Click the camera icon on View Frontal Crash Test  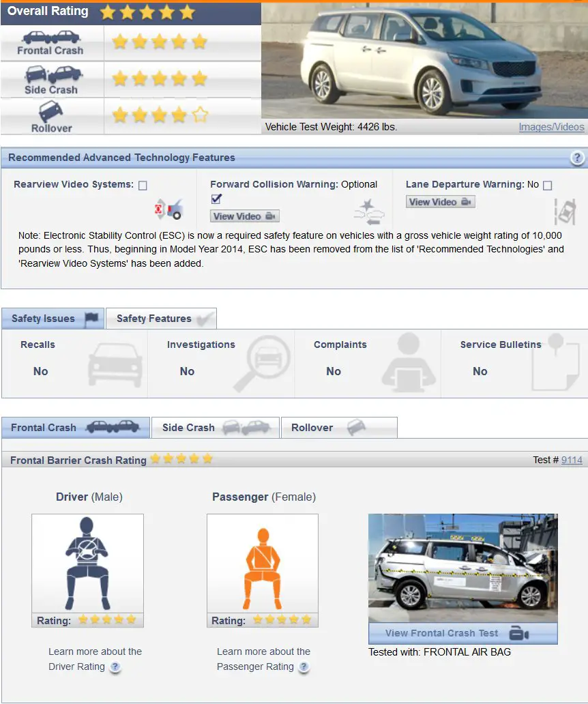coord(519,634)
